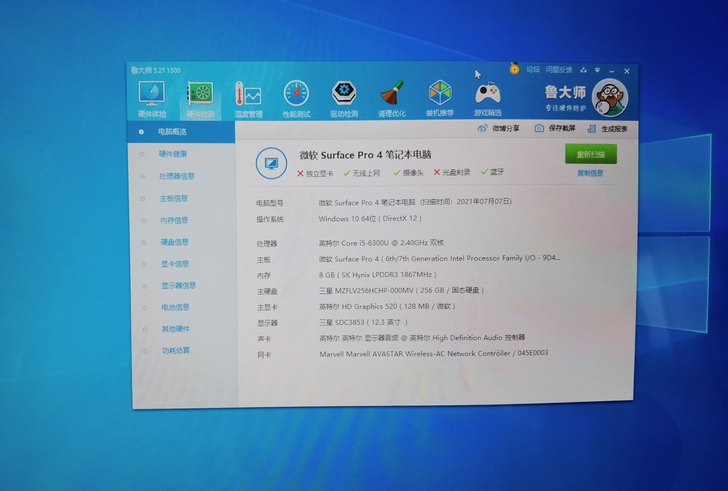
Task: Click the Windows 10 64位 operating system value
Action: 370,219
